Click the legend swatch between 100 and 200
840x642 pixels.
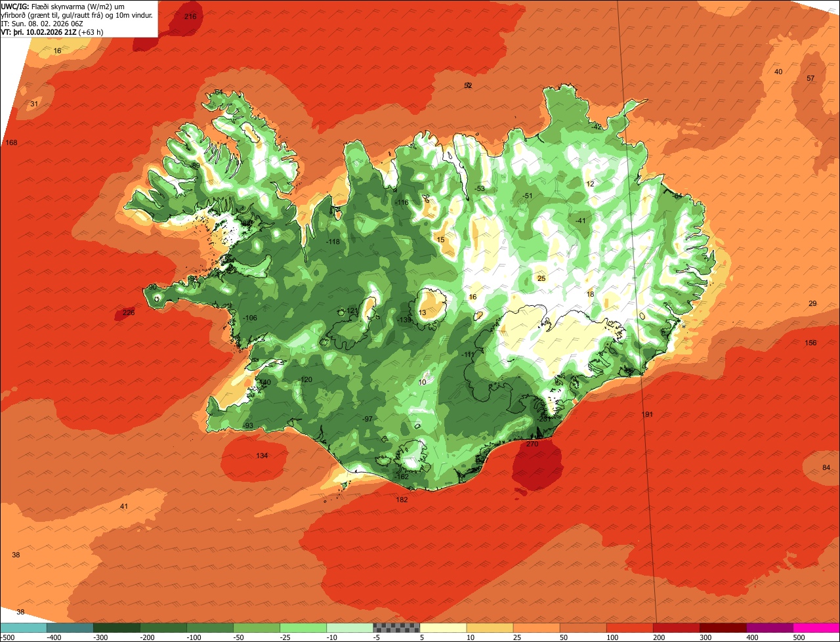(x=629, y=628)
